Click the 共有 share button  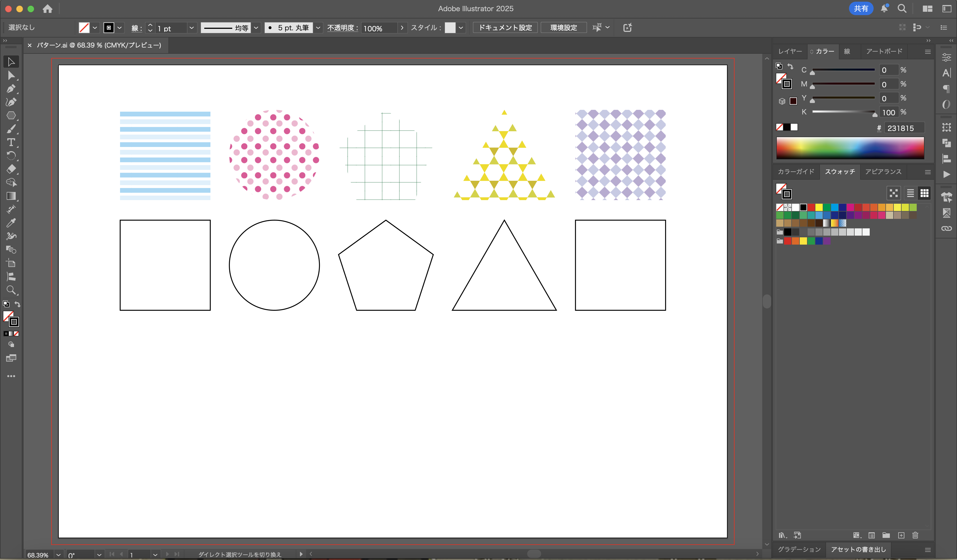[861, 8]
